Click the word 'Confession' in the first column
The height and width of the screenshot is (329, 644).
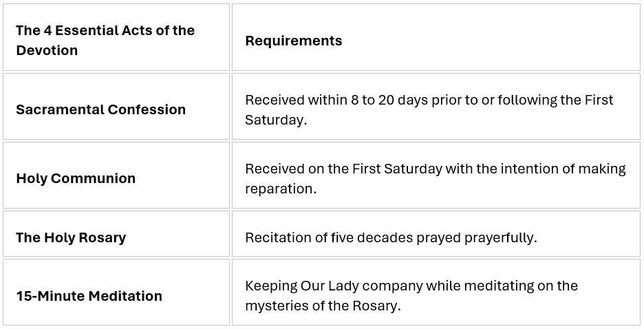click(147, 109)
